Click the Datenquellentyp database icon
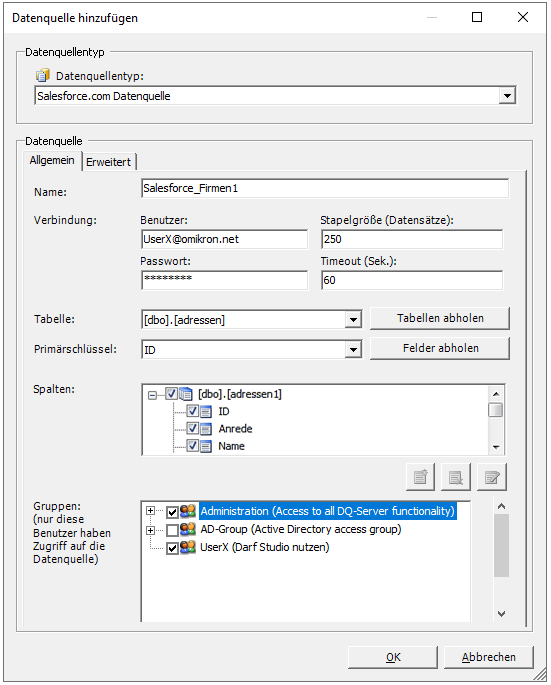The width and height of the screenshot is (551, 685). 43,76
